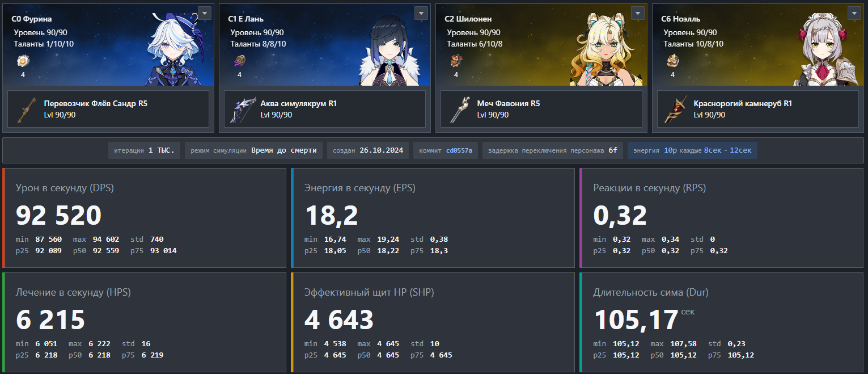868x374 pixels.
Task: Click Таланты 10/8/10 on Ноэлль card
Action: (693, 44)
